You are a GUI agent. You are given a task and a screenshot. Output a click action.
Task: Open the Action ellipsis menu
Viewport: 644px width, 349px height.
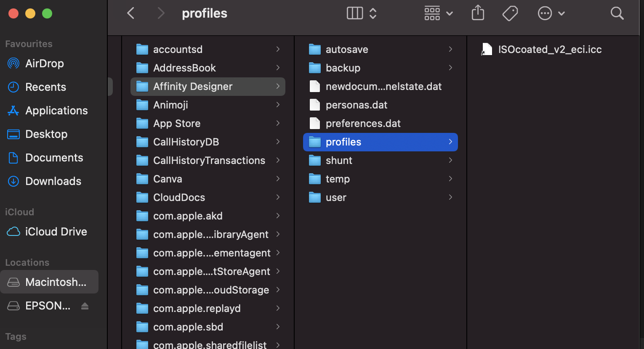(x=551, y=13)
